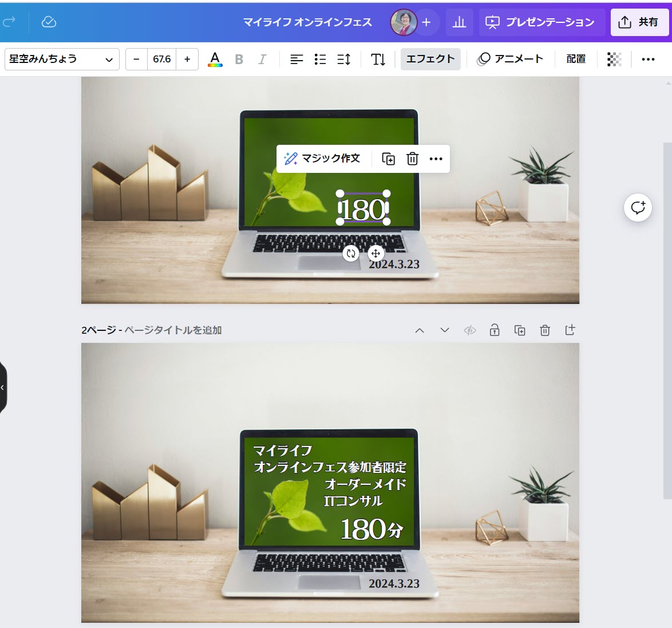
Task: Delete the selected text using trash icon
Action: pos(412,159)
